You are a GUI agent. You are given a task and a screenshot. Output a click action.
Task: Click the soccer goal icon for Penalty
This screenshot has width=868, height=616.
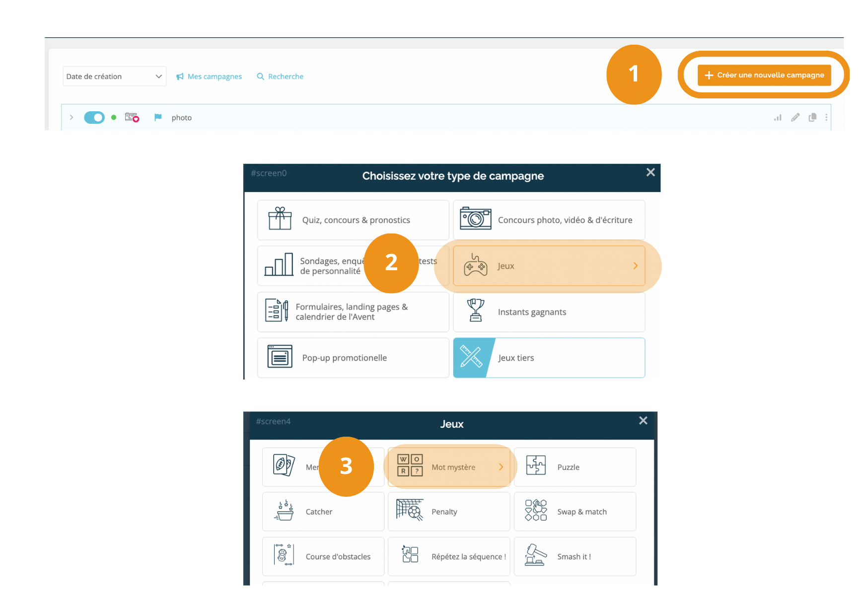(410, 510)
